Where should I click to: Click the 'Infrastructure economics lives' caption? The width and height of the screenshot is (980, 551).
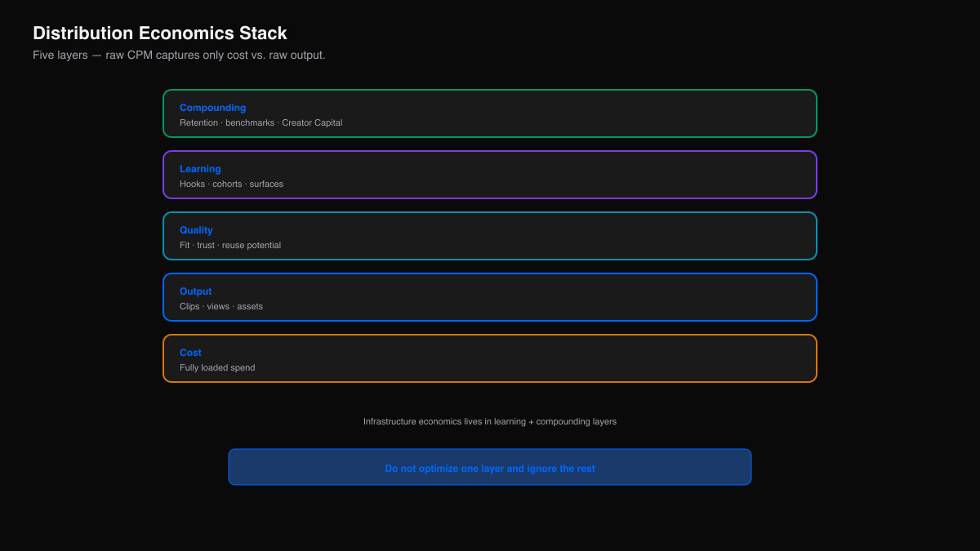pyautogui.click(x=490, y=421)
